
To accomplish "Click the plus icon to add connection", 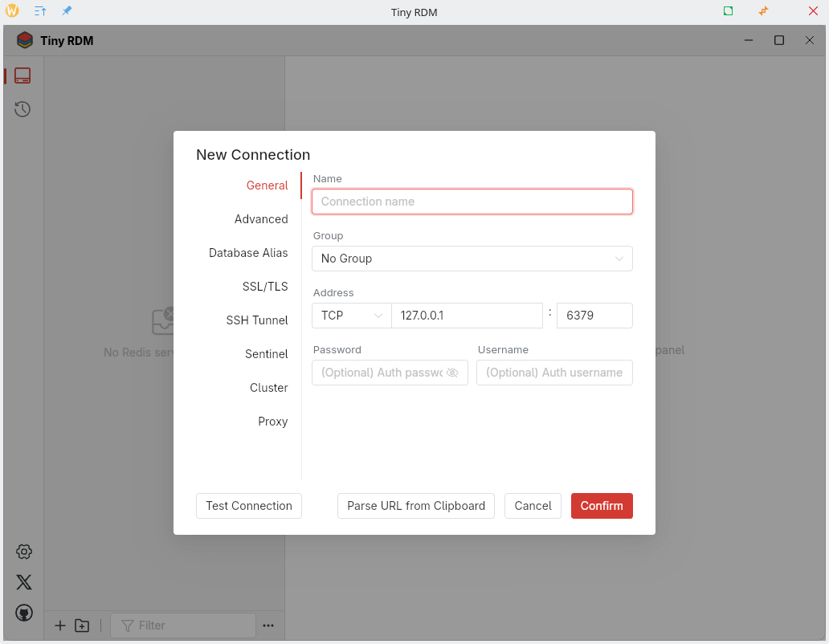I will tap(60, 626).
